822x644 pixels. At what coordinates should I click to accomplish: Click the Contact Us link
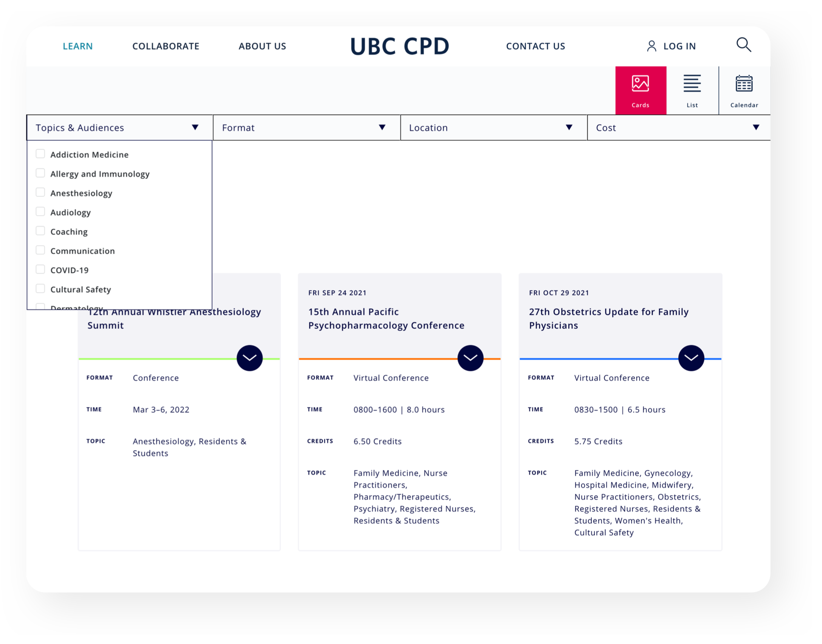[535, 46]
